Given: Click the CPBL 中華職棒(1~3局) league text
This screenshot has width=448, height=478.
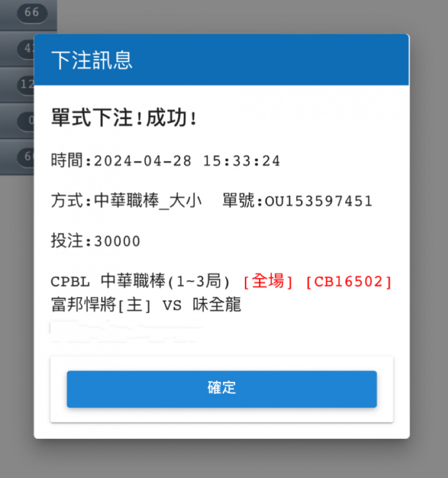Looking at the screenshot, I should [140, 281].
